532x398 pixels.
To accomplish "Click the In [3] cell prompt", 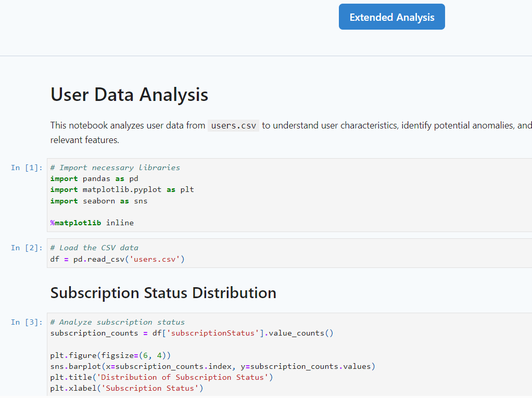I will tap(27, 323).
